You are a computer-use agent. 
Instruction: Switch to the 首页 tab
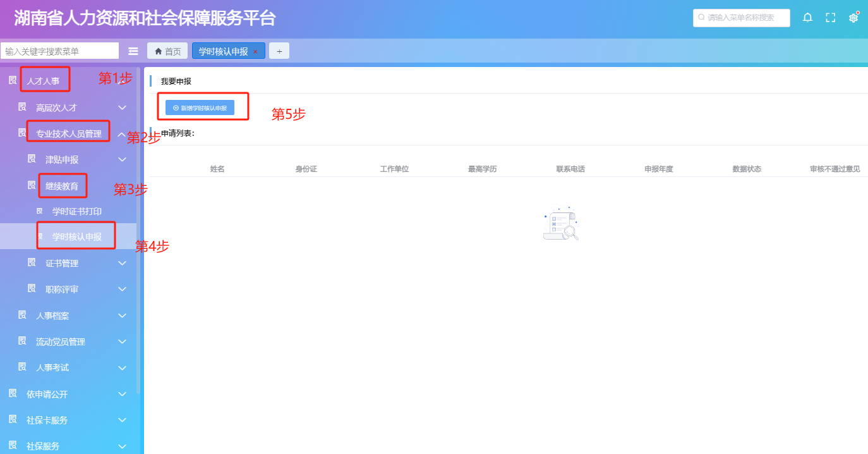[x=167, y=51]
